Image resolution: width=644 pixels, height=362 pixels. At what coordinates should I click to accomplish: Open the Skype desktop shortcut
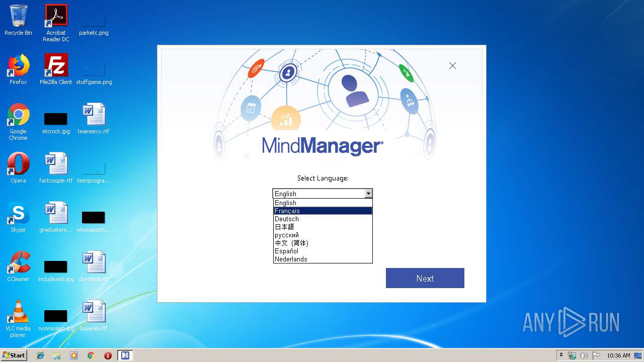pyautogui.click(x=18, y=217)
